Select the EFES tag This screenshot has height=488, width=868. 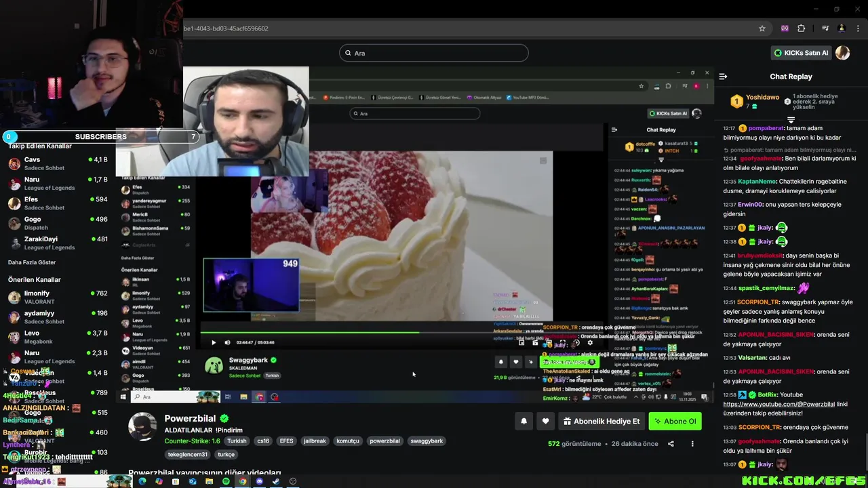286,441
